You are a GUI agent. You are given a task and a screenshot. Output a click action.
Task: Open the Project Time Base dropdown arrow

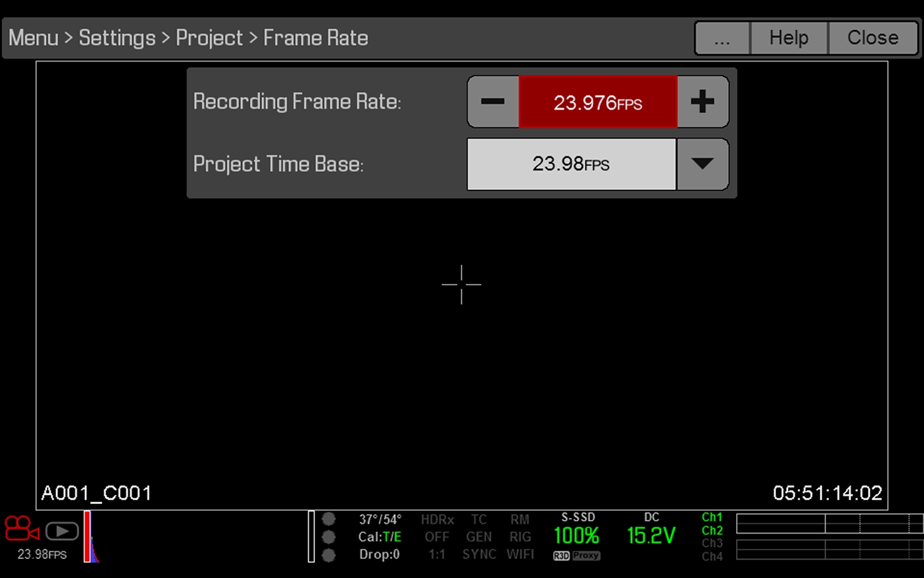click(x=703, y=164)
